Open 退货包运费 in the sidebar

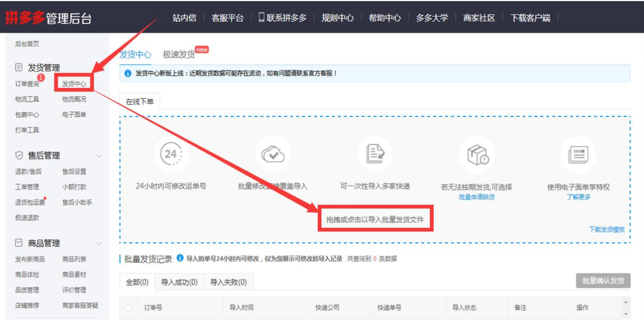[30, 202]
